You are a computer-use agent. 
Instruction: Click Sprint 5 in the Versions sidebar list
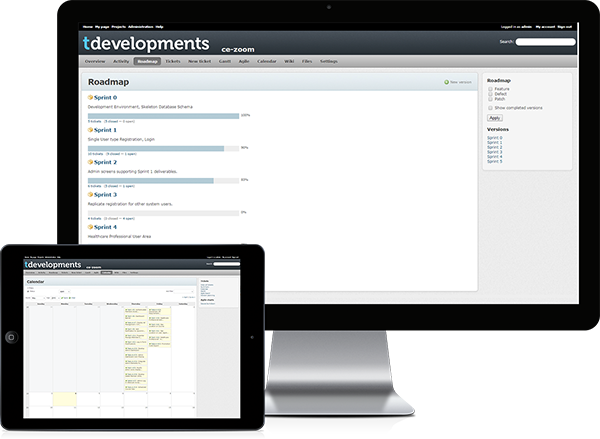(494, 162)
